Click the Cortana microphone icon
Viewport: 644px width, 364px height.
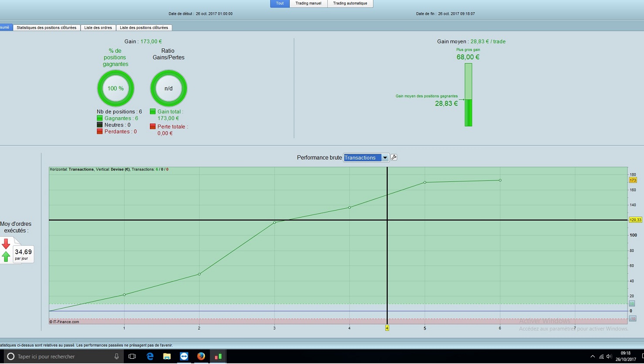116,356
